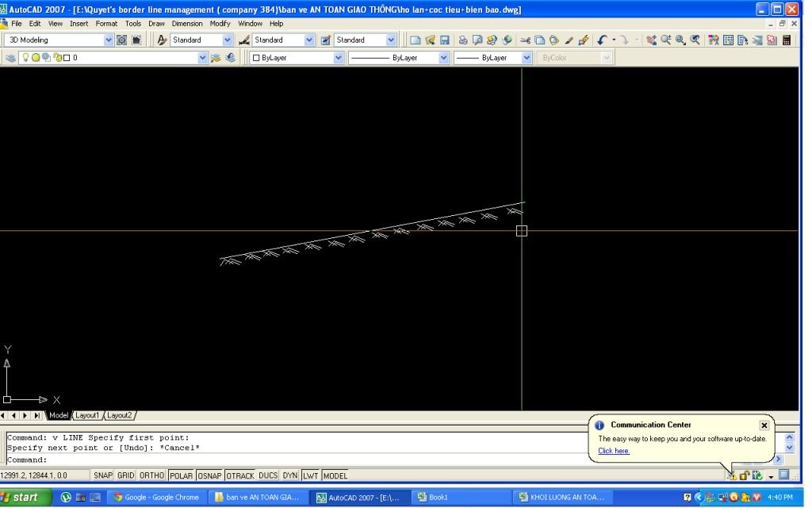Open Book1 from the taskbar

point(461,497)
